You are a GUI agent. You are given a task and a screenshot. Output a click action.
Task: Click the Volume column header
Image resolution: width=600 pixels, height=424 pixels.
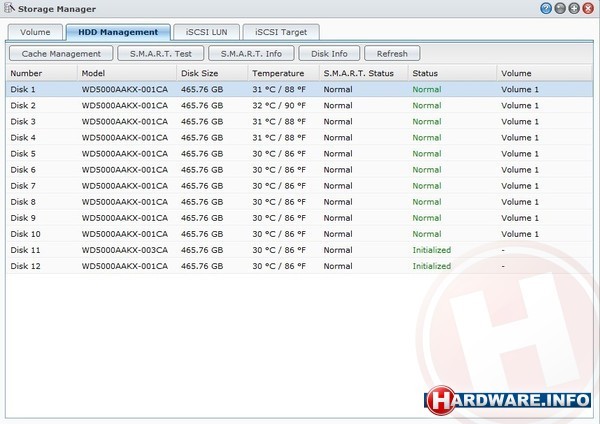pos(545,73)
